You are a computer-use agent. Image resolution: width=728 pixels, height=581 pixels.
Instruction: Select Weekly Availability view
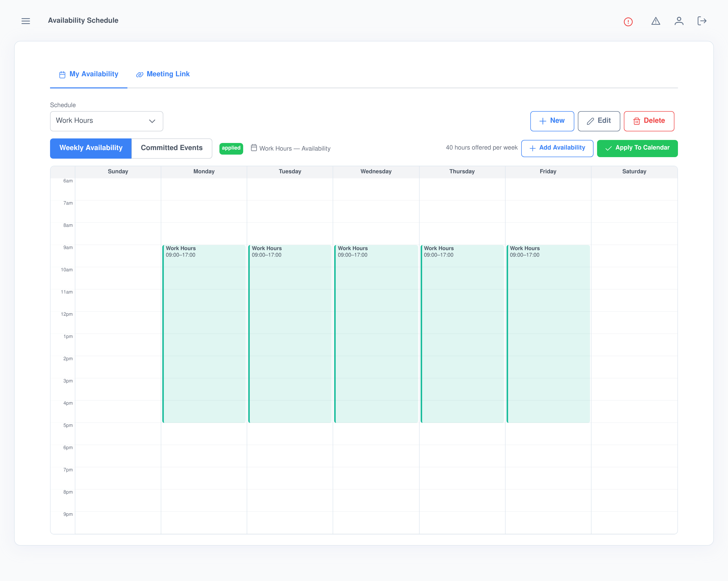(x=91, y=148)
